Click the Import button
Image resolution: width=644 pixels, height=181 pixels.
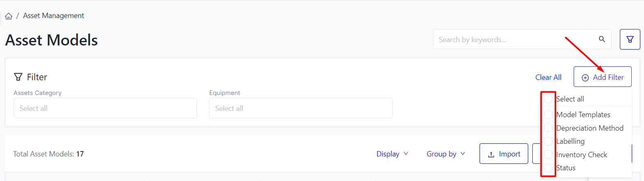(504, 154)
